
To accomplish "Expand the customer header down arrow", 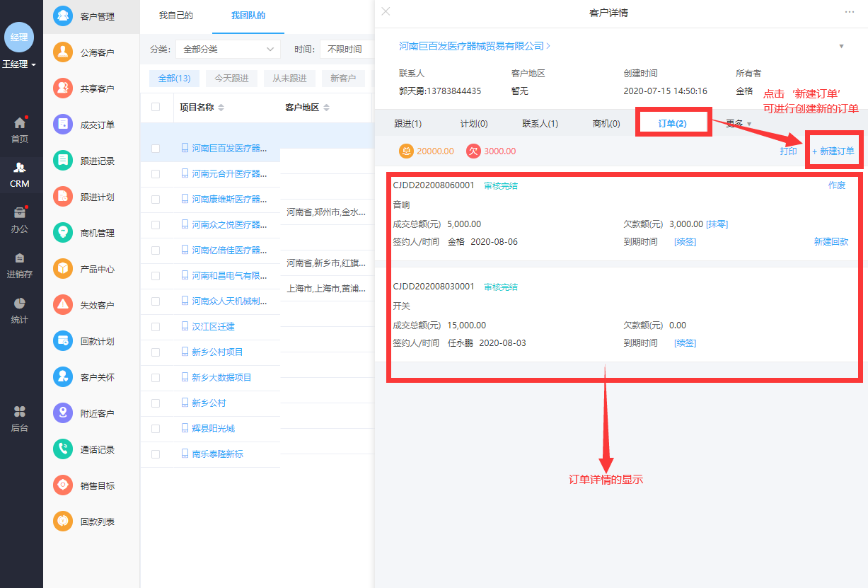I will [x=841, y=46].
